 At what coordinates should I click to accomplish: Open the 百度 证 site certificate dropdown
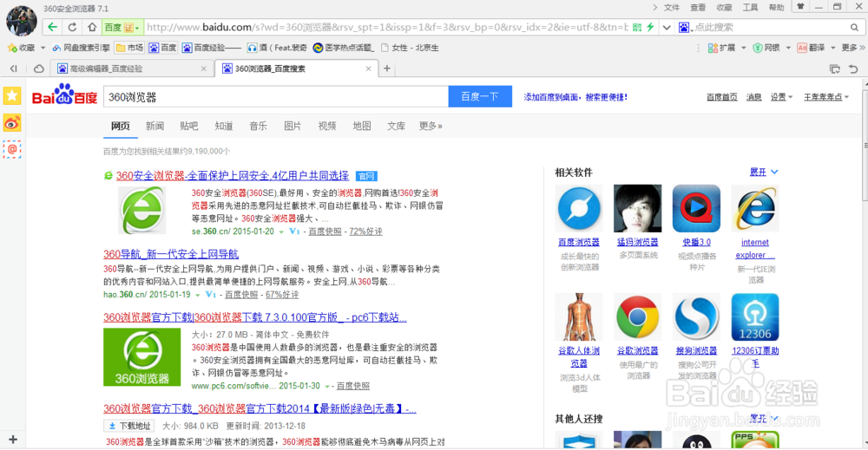coord(122,27)
